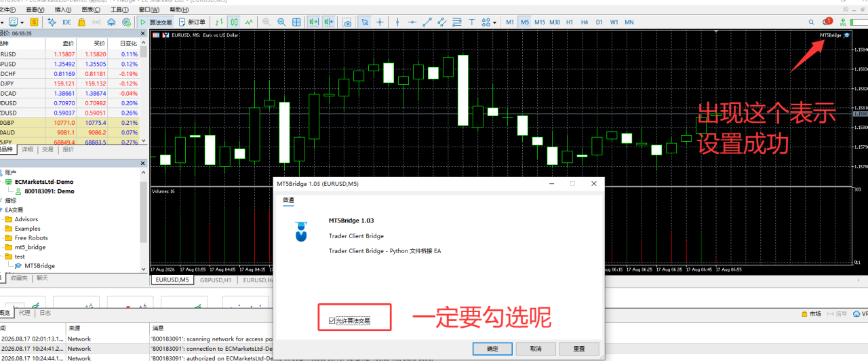This screenshot has width=868, height=361.
Task: Open the signals broadcast icon
Action: pos(96,22)
